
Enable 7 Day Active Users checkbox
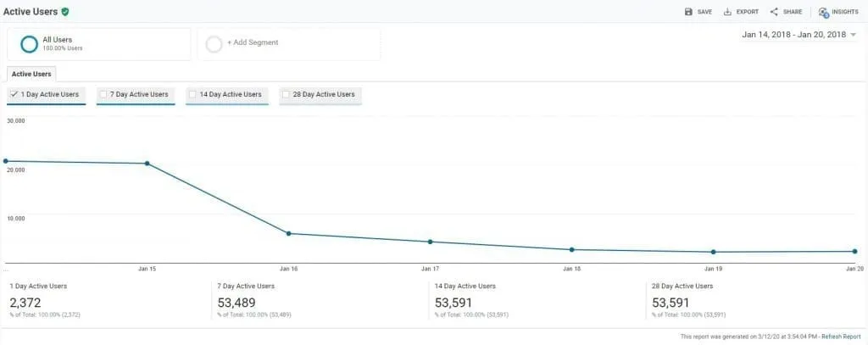point(103,95)
